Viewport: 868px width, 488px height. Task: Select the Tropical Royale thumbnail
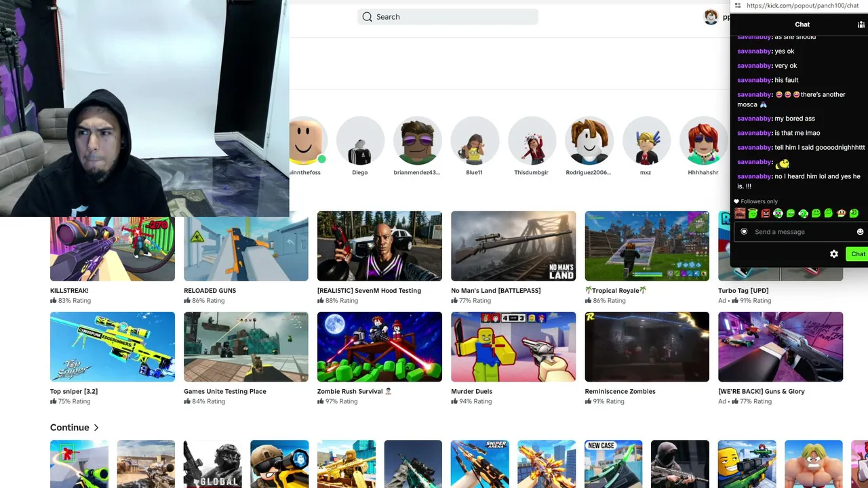pos(647,246)
